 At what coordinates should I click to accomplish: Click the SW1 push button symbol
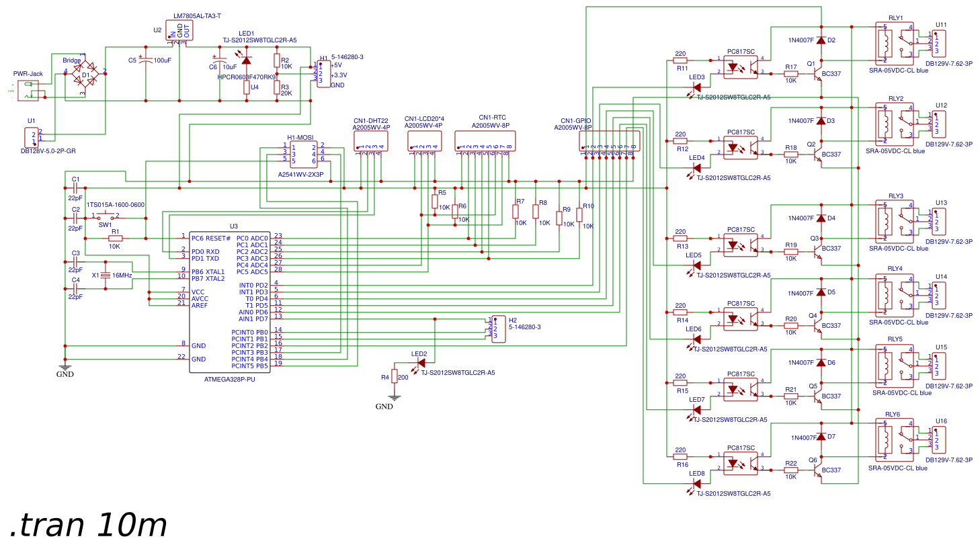click(106, 215)
